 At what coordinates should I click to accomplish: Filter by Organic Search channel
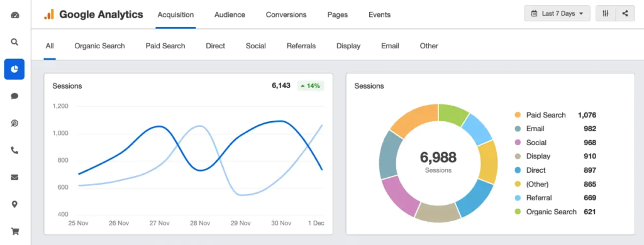tap(100, 46)
